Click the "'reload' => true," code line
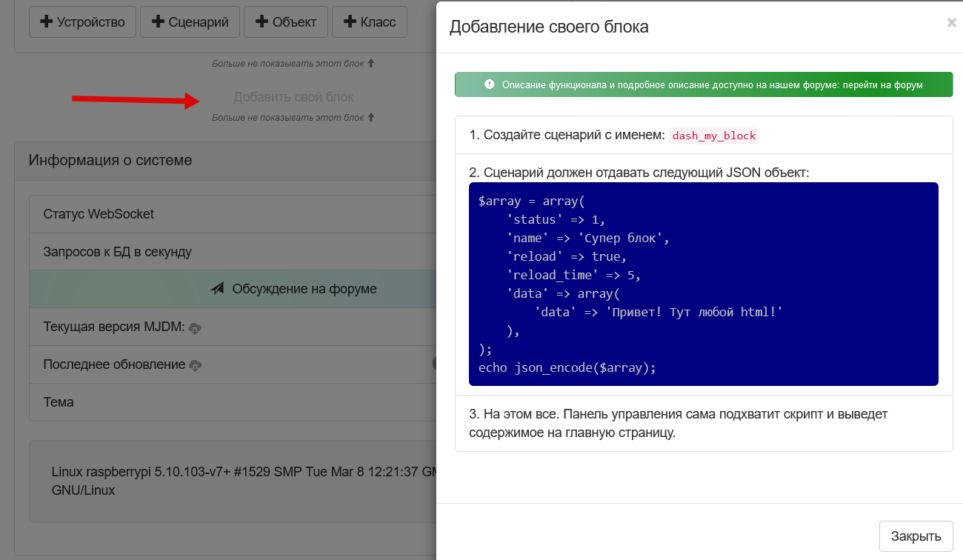Image resolution: width=963 pixels, height=560 pixels. tap(567, 256)
